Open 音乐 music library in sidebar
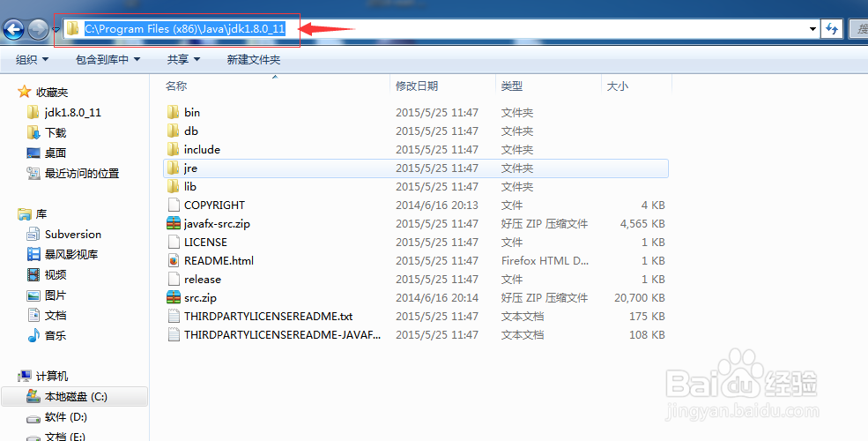The image size is (868, 441). point(56,336)
